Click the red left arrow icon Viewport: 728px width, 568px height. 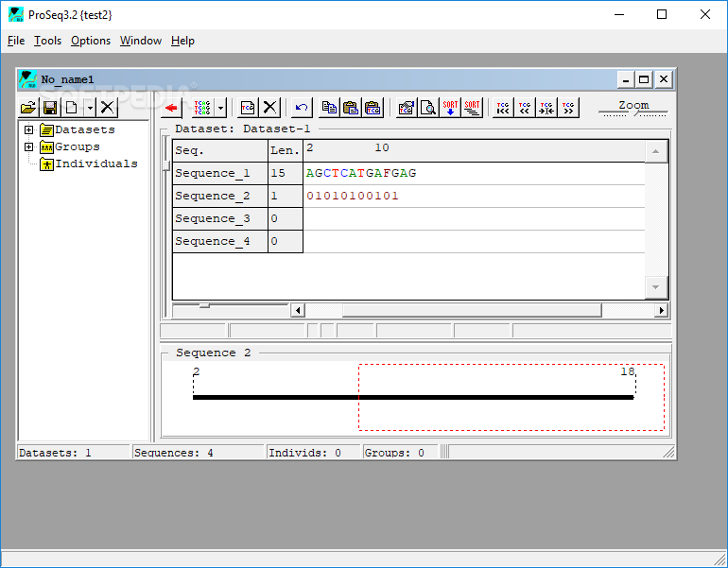[171, 108]
